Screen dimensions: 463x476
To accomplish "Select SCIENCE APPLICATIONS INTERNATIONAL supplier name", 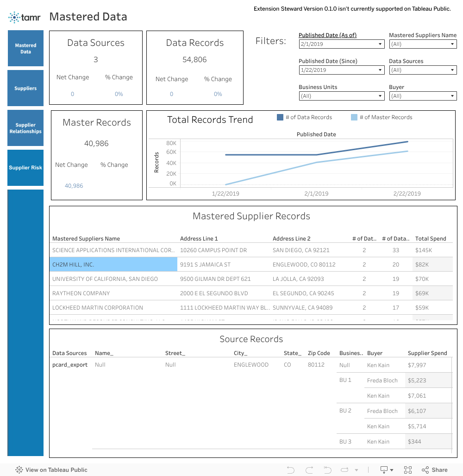I will (113, 250).
